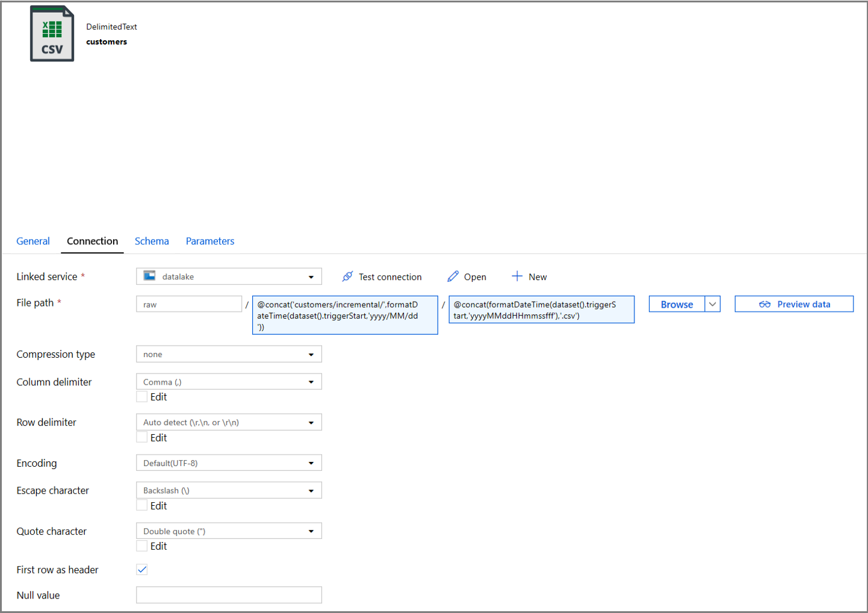This screenshot has width=868, height=613.
Task: Open the Escape character dropdown
Action: pyautogui.click(x=312, y=490)
